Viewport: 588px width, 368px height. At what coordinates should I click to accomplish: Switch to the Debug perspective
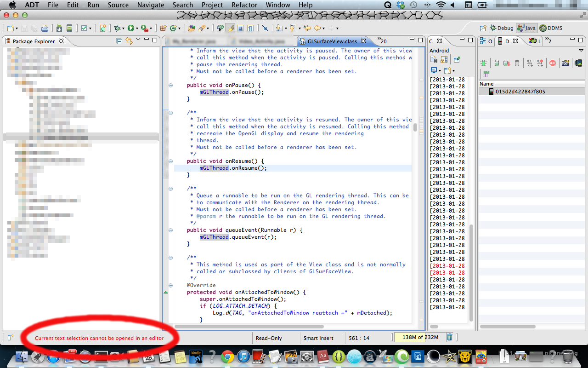pyautogui.click(x=502, y=28)
